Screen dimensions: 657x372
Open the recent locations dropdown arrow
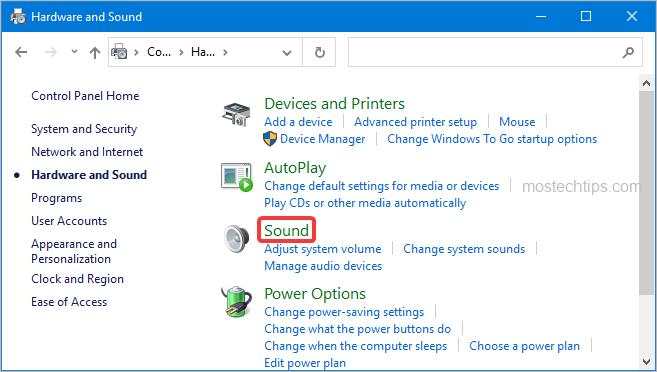coord(74,51)
